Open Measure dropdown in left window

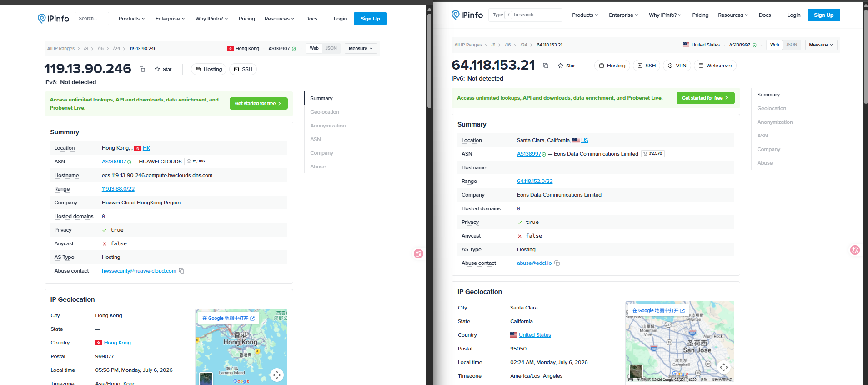pos(361,48)
